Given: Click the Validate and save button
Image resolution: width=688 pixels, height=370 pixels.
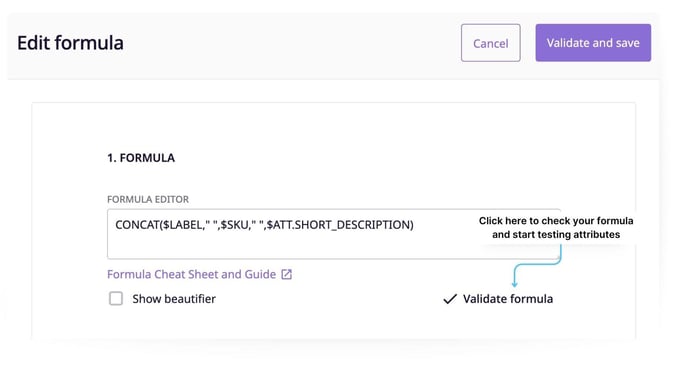Looking at the screenshot, I should pyautogui.click(x=593, y=43).
